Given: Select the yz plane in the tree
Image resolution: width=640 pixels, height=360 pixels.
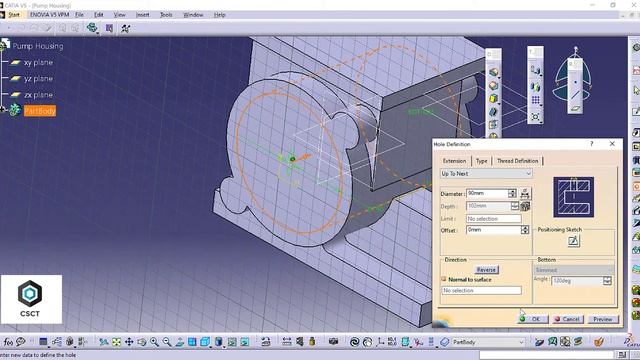Looking at the screenshot, I should 38,79.
